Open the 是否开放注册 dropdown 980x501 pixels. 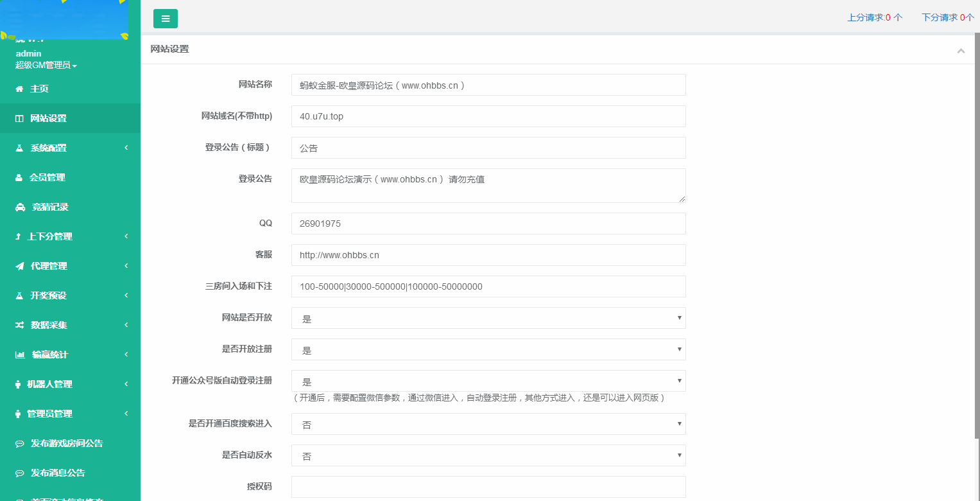488,349
